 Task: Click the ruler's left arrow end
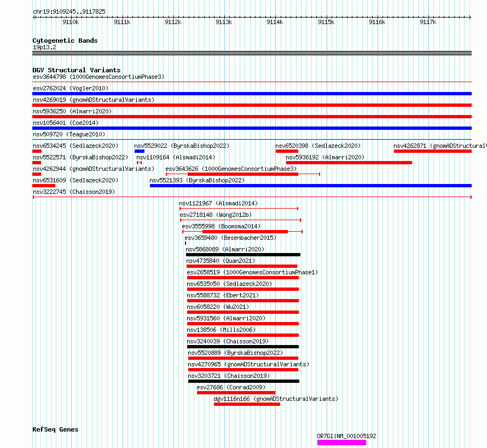coord(34,18)
